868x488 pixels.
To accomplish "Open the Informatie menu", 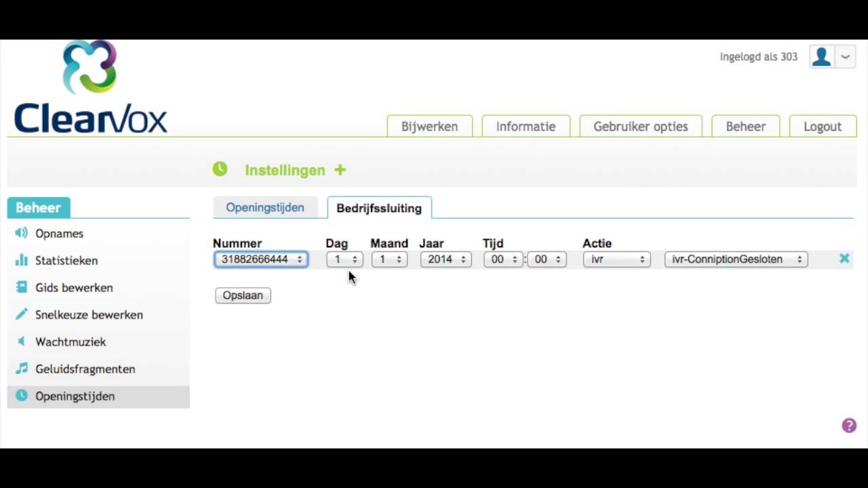I will 526,126.
